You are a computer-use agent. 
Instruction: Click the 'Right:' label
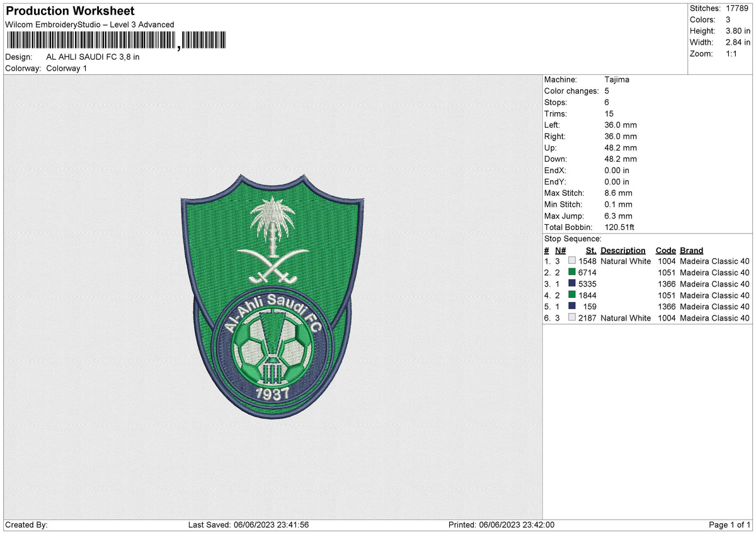tap(555, 136)
